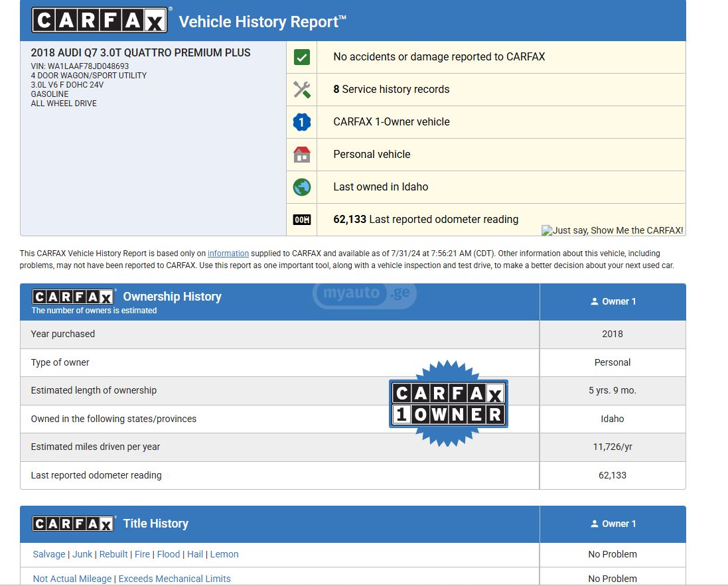The height and width of the screenshot is (586, 728).
Task: Click No Problem in the Not Actual Mileage row
Action: click(613, 579)
